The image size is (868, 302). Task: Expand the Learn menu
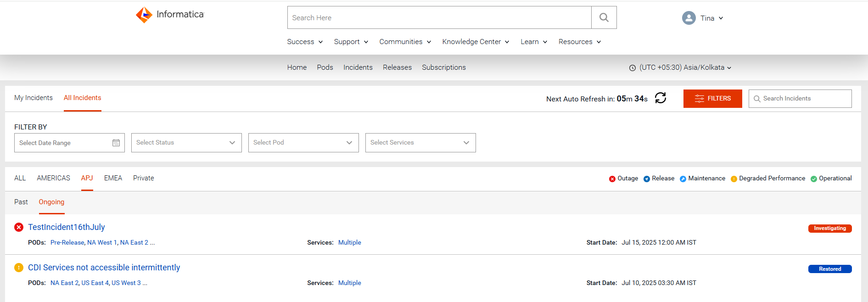(x=534, y=42)
